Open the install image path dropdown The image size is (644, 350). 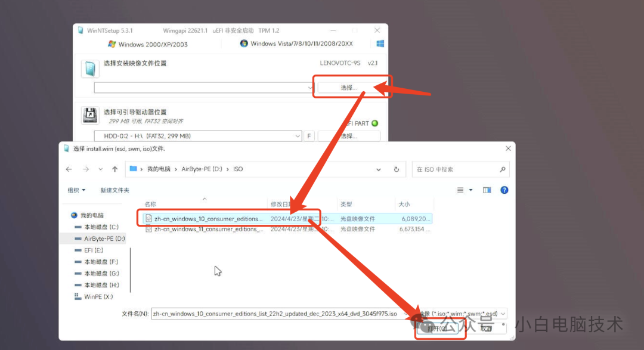coord(310,88)
